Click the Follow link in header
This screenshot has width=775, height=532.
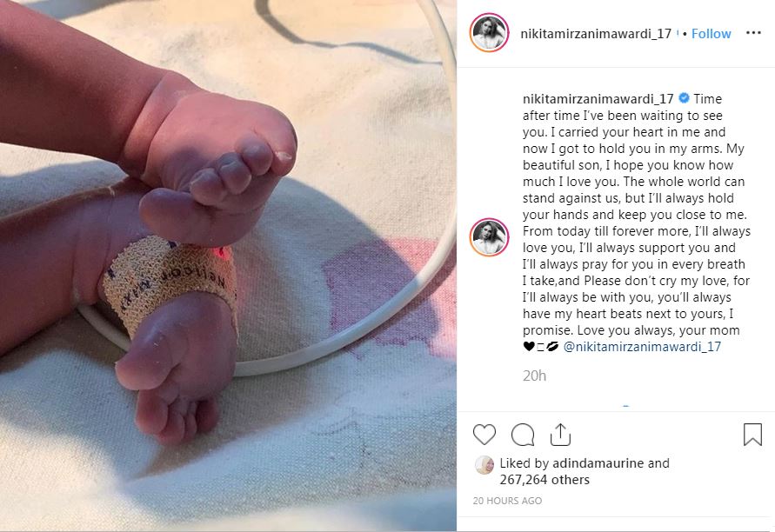pos(711,34)
